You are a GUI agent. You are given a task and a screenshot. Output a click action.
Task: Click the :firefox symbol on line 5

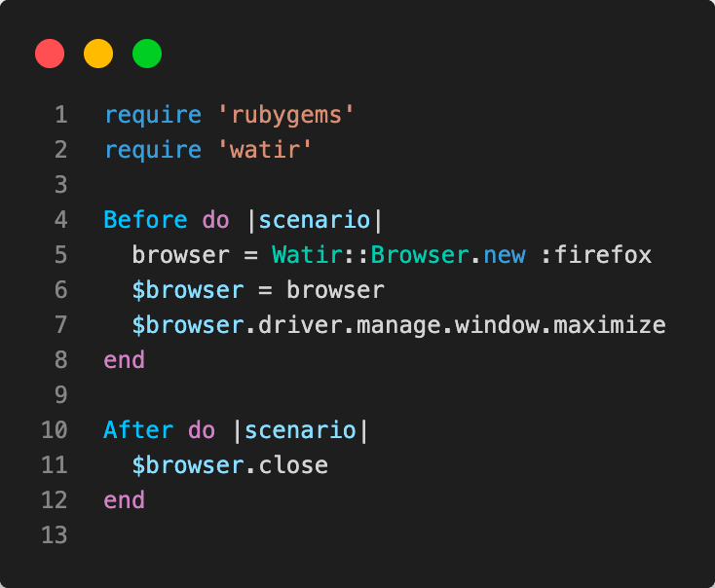pyautogui.click(x=595, y=255)
